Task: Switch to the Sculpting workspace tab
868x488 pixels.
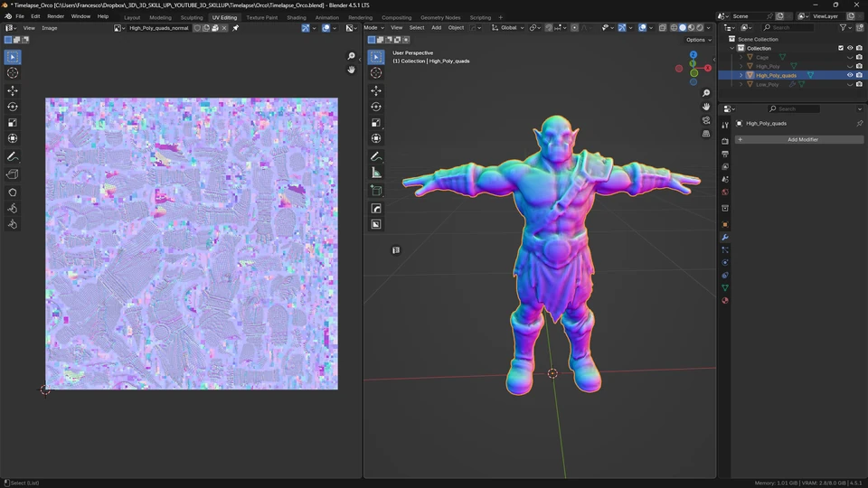Action: (x=192, y=17)
